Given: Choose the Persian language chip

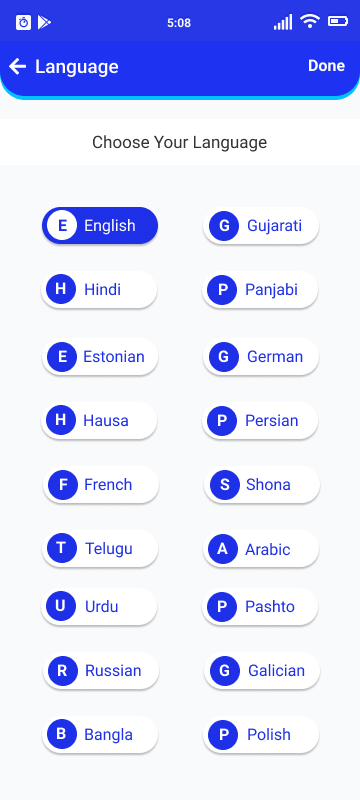Looking at the screenshot, I should 260,420.
